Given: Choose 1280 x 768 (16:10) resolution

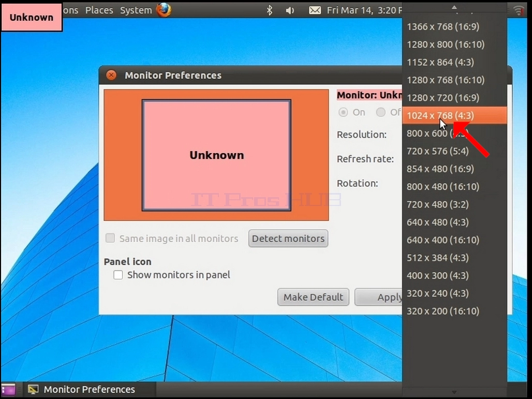Looking at the screenshot, I should tap(454, 80).
